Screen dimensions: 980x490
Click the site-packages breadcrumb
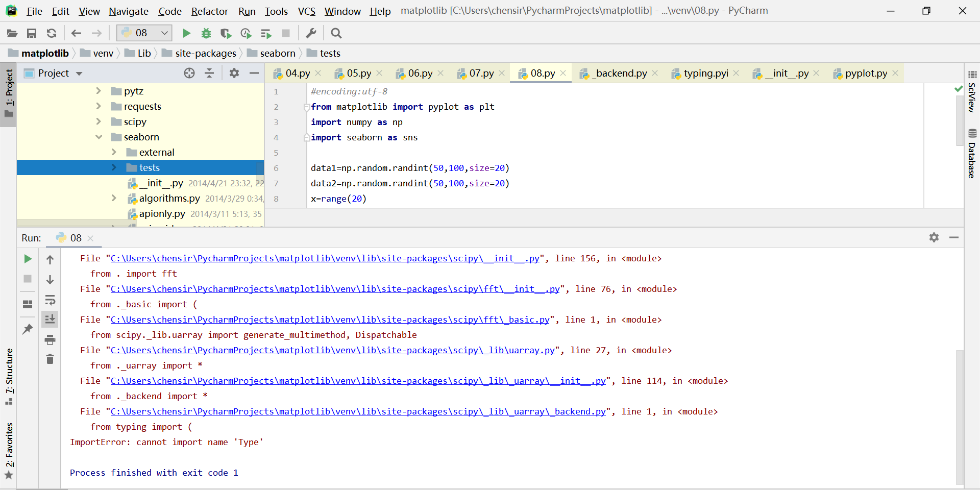pos(200,53)
